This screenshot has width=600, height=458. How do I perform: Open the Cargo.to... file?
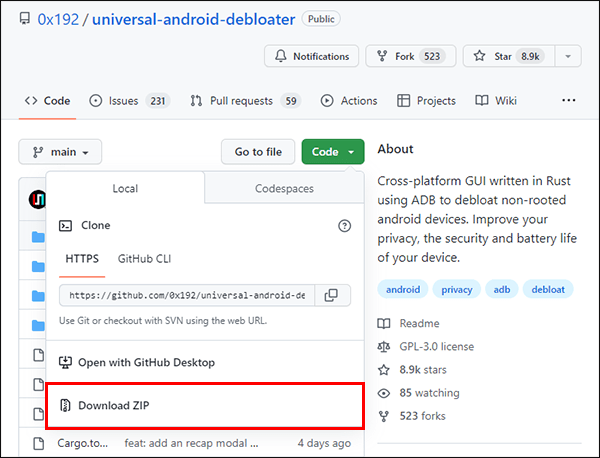(83, 443)
